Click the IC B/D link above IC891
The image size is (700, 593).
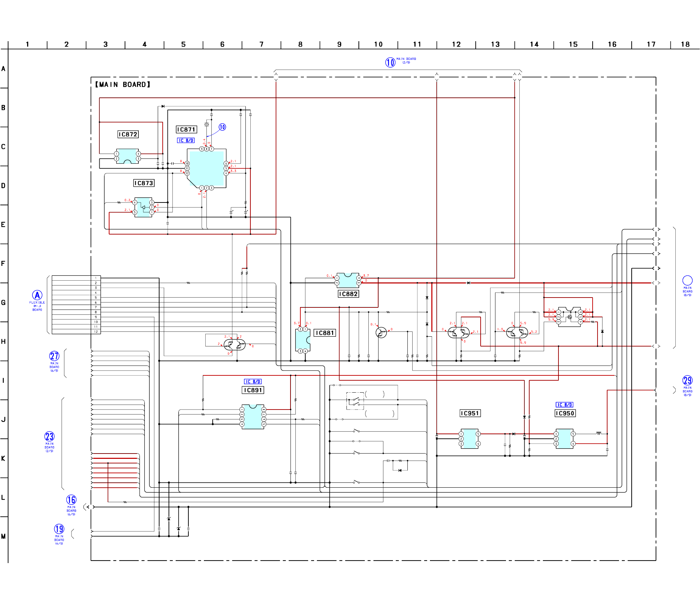tap(253, 382)
